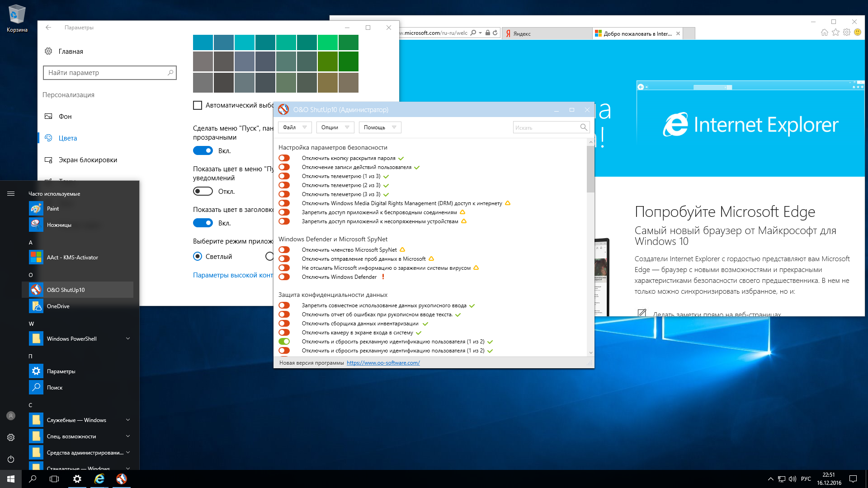Screen dimensions: 868x488
Task: Open the volume icon in system tray
Action: (x=792, y=479)
